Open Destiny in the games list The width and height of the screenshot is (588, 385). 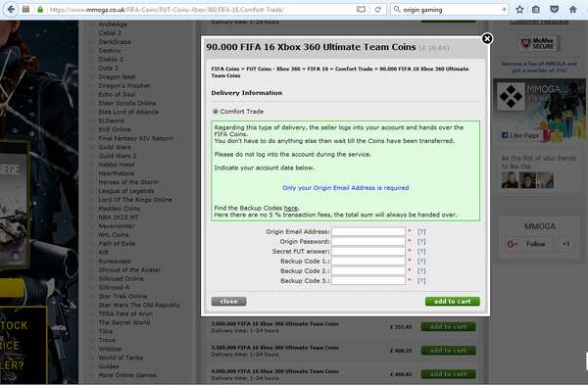tap(110, 50)
